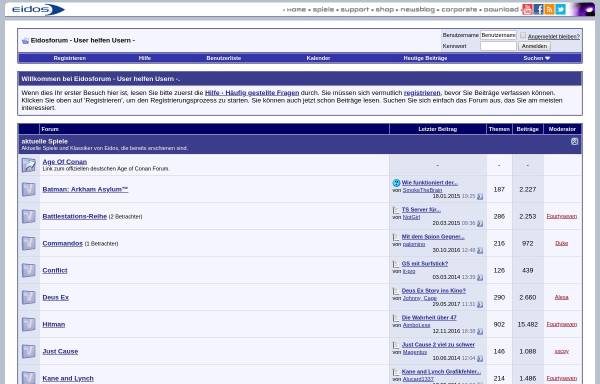
Task: Click the Conflict forum status icon
Action: pos(29,270)
